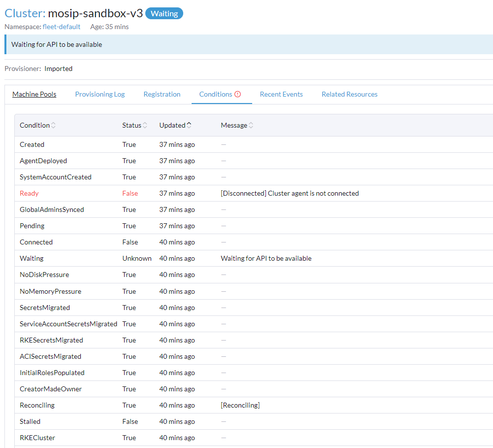Click the Conditions tab error alert icon
Image resolution: width=493 pixels, height=448 pixels.
[x=238, y=94]
